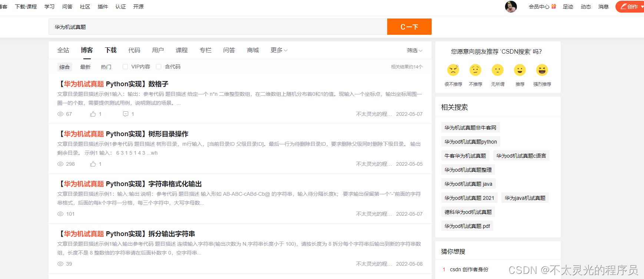644x279 pixels.
Task: Click related search 华为机试真题非牛客网
Action: [x=470, y=128]
